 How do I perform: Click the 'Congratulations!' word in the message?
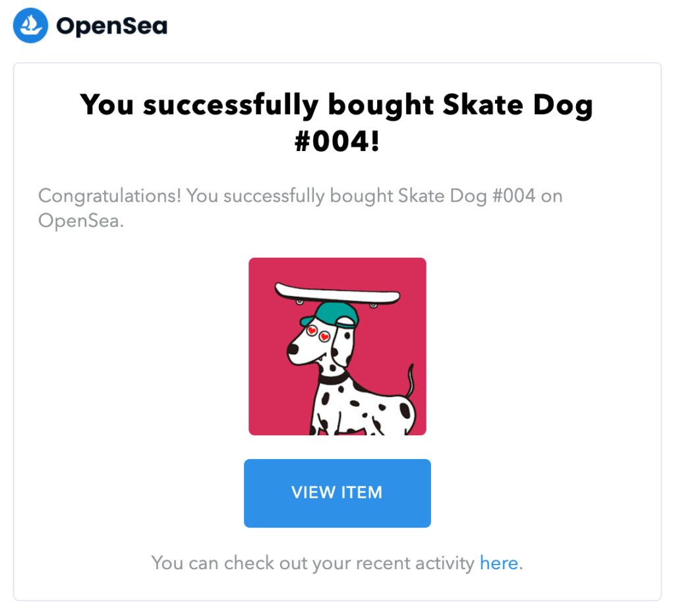pos(109,196)
